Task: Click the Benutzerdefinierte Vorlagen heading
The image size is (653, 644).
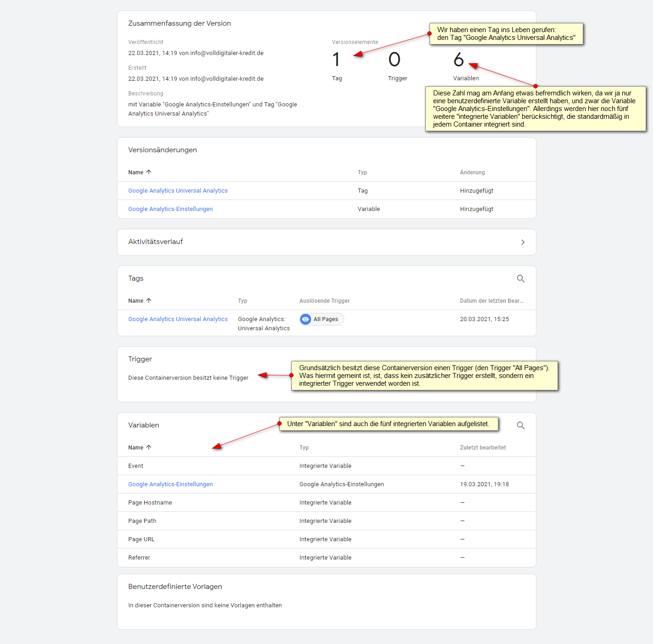Action: 175,587
